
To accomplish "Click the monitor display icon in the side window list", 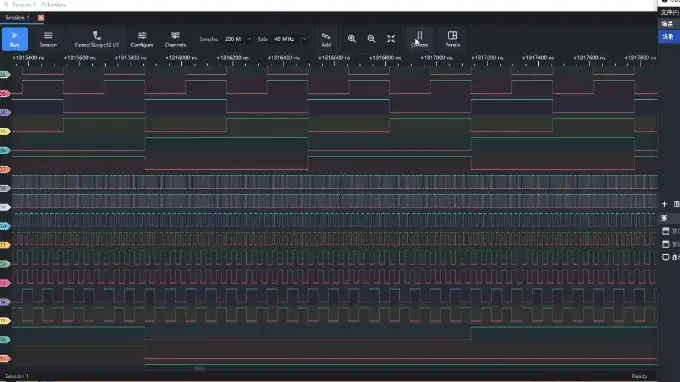I will click(666, 257).
